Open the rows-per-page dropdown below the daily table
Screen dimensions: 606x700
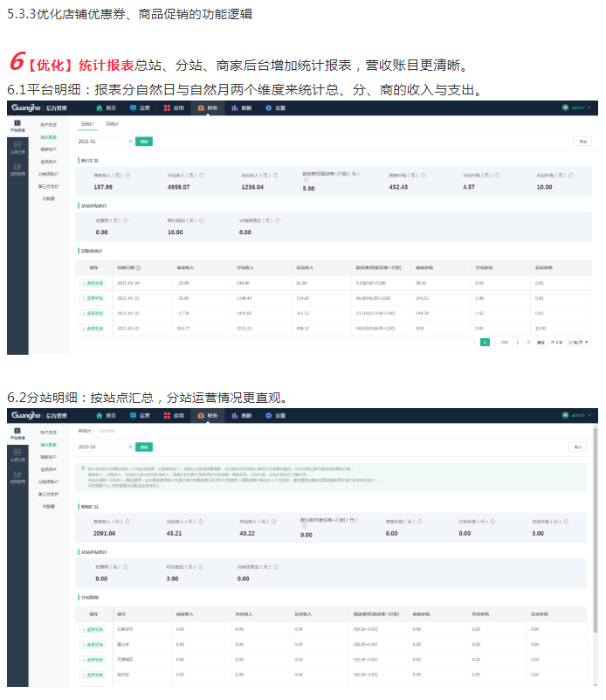click(x=579, y=343)
